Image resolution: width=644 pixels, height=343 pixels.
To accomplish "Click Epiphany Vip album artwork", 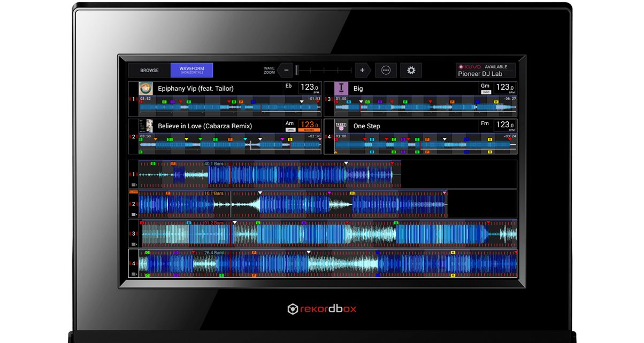I will 145,88.
